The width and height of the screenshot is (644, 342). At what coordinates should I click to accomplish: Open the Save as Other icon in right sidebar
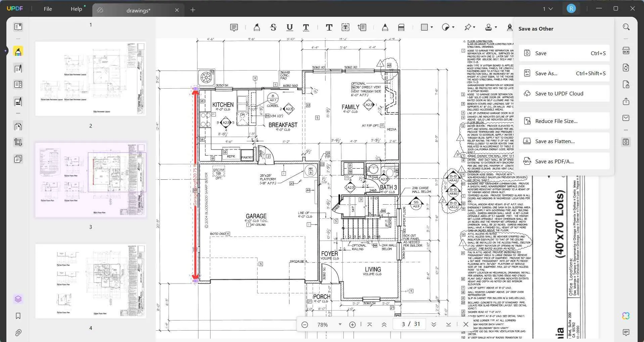point(626,142)
